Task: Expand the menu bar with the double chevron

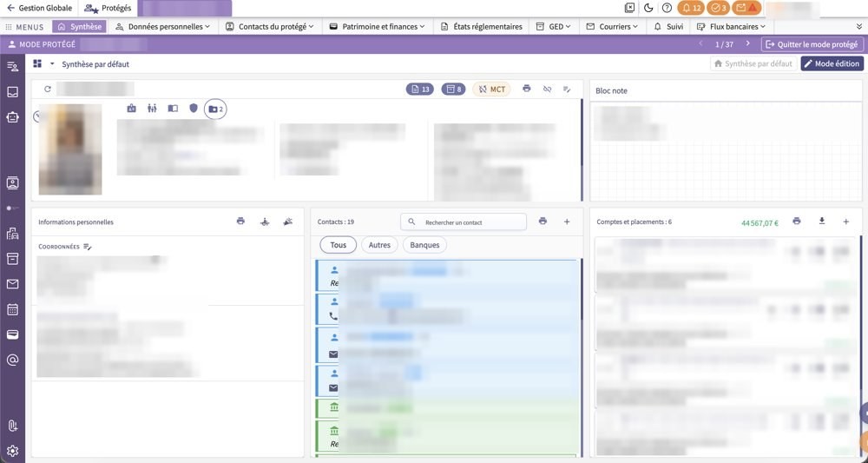Action: [x=859, y=27]
